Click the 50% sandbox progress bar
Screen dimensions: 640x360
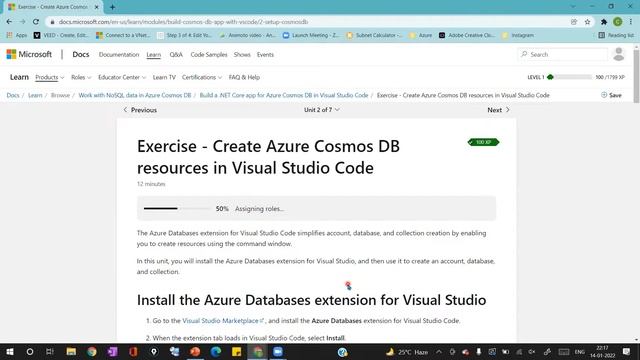pos(178,209)
